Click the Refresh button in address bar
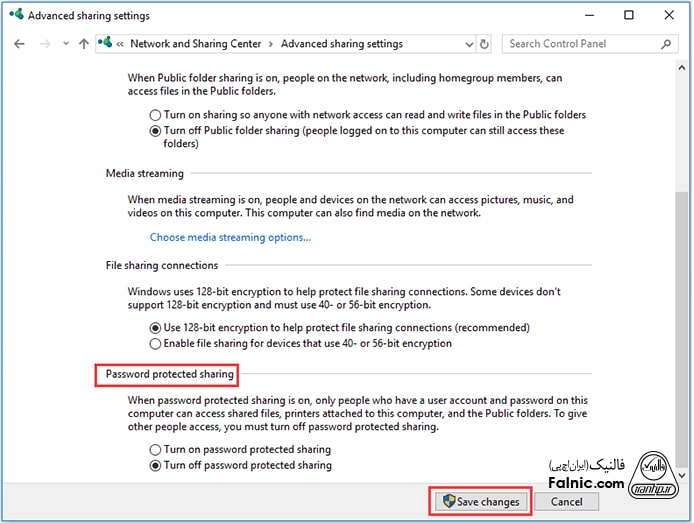694x523 pixels. pos(485,44)
